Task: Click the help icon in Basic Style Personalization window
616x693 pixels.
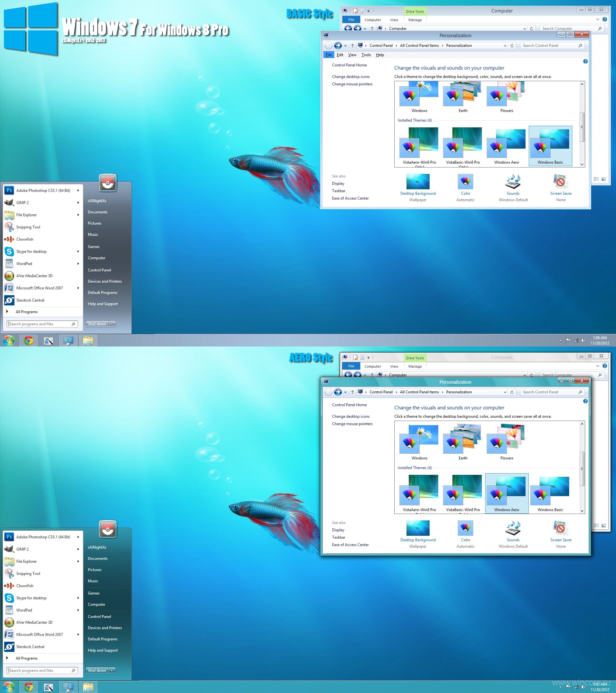Action: (585, 61)
